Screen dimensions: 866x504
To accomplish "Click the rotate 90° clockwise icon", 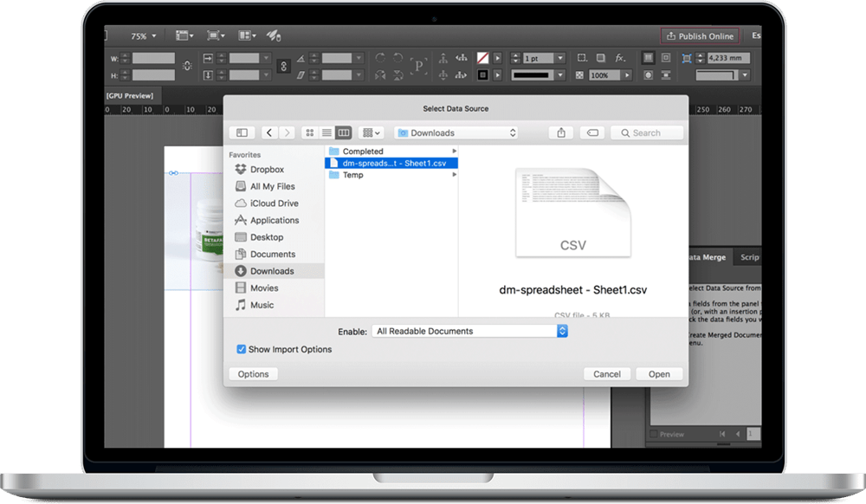I will click(x=380, y=58).
